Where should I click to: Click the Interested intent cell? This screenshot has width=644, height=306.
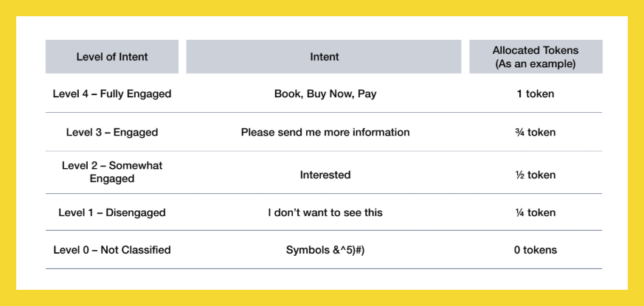[325, 175]
